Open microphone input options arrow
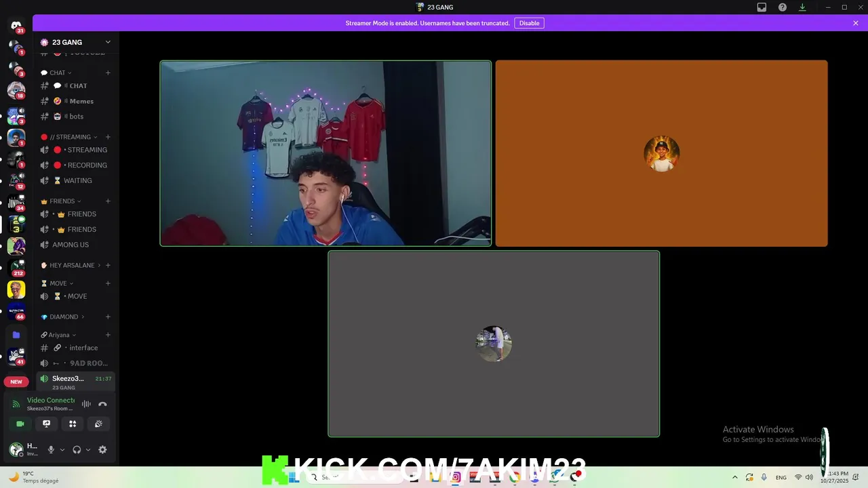The height and width of the screenshot is (488, 868). point(62,449)
